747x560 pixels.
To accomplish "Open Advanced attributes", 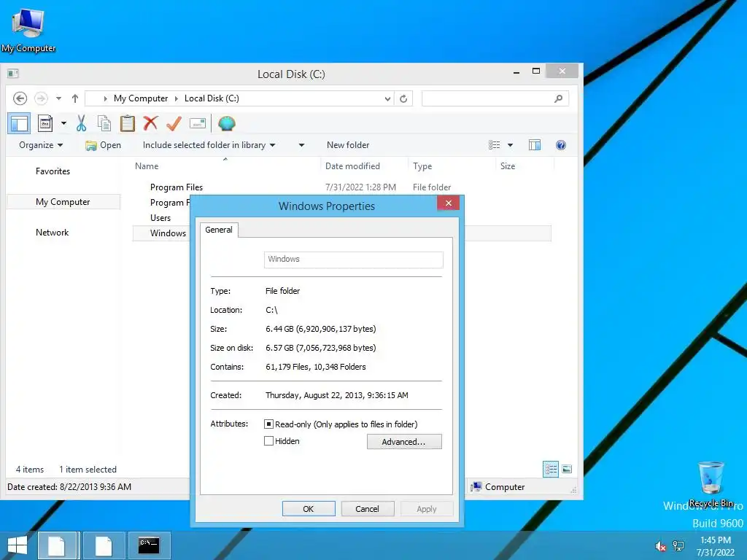I will click(x=404, y=441).
